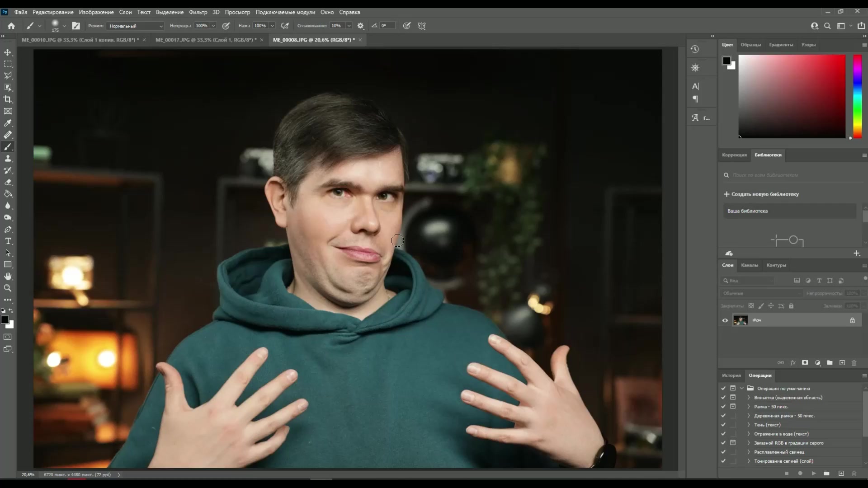Toggle visibility of Фон layer
Image resolution: width=868 pixels, height=488 pixels.
[x=725, y=320]
